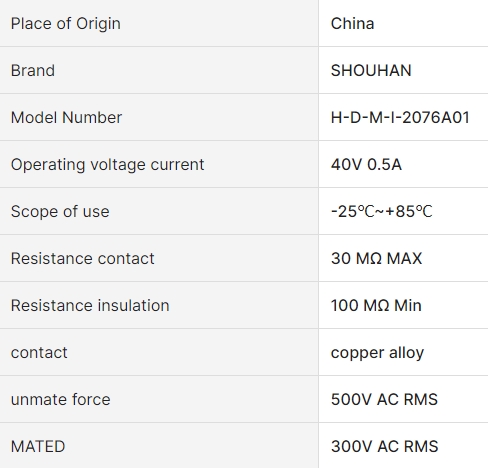Select the 'SHOUHAN' brand value
Image resolution: width=488 pixels, height=468 pixels.
click(x=371, y=71)
